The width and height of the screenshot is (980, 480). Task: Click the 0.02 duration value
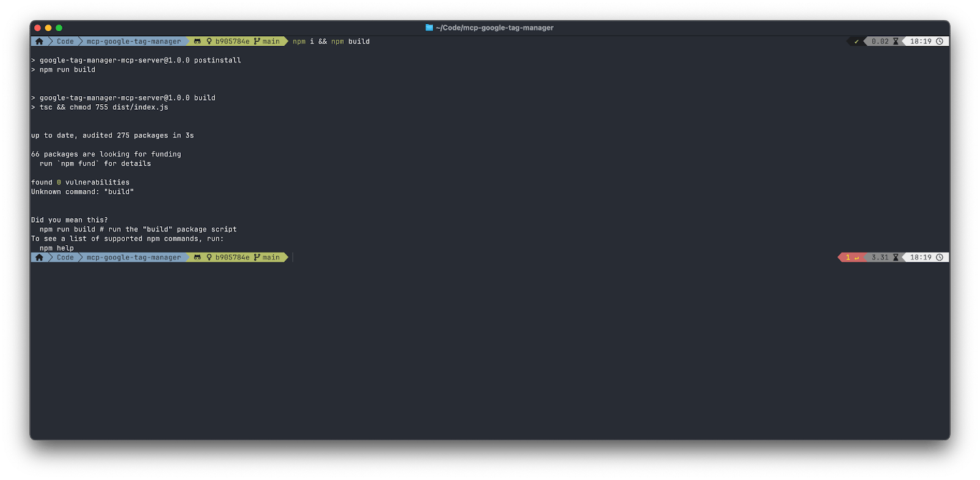(880, 42)
